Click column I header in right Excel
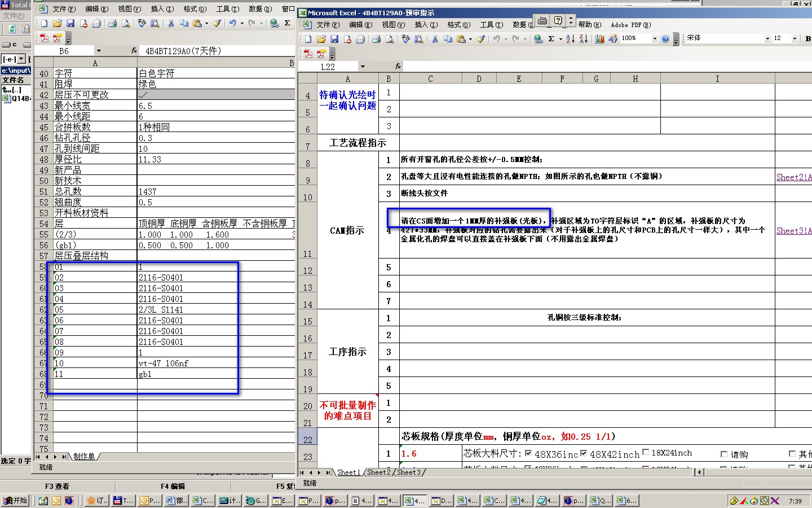The image size is (812, 508). 717,78
